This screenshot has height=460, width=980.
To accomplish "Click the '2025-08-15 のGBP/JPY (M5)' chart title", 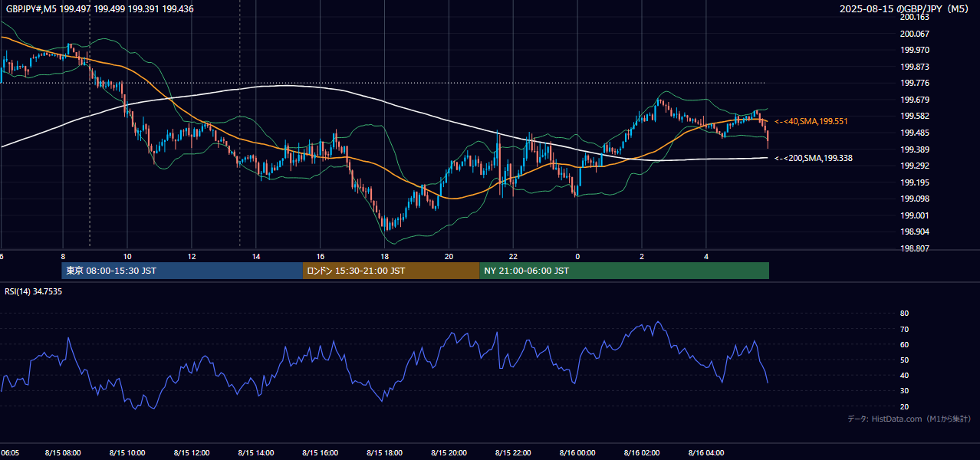I will [905, 9].
